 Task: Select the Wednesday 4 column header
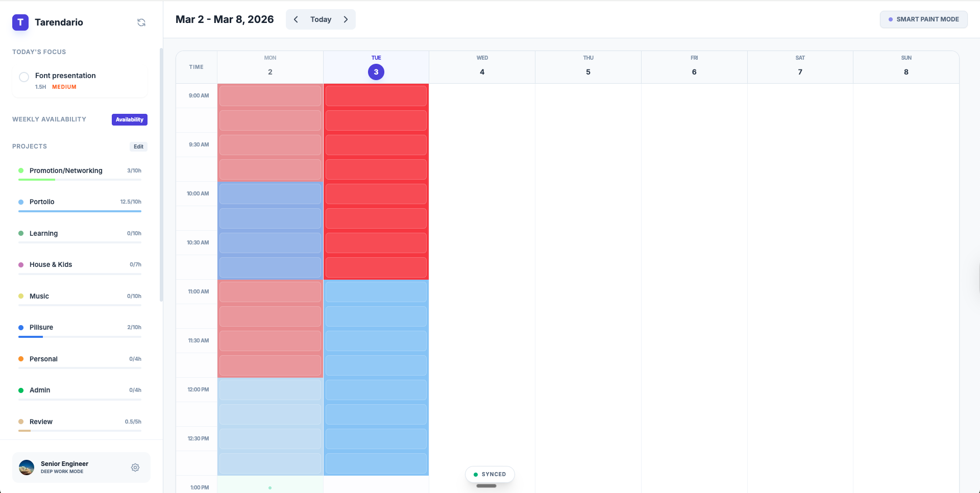coord(482,67)
